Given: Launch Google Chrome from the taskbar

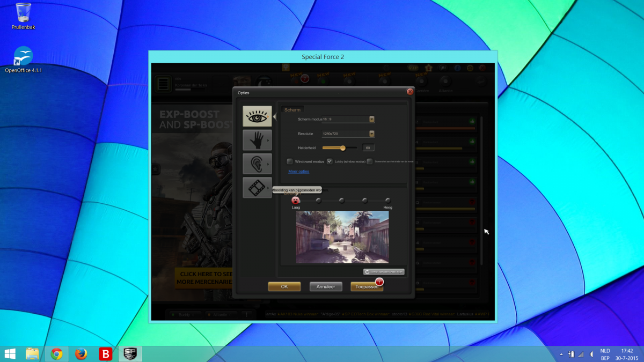Looking at the screenshot, I should point(56,353).
